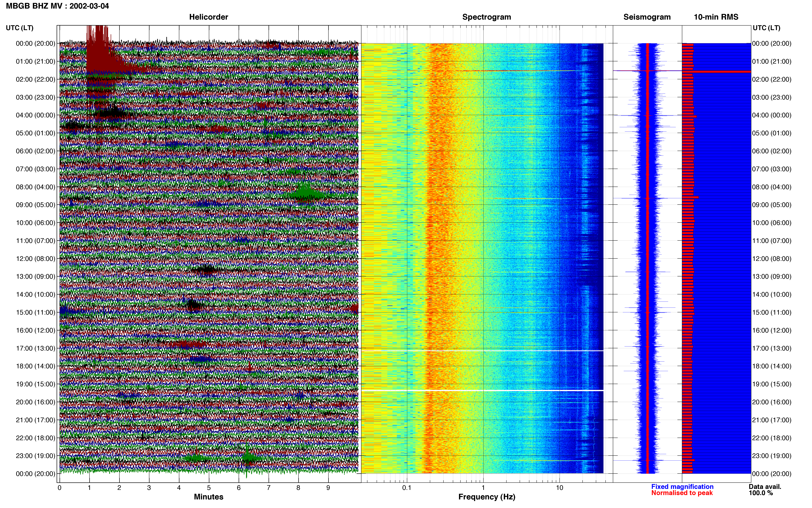Click Helicorder-side time label "07:00 (03:00)"
Viewport: 812px width, 508px height.
point(36,169)
